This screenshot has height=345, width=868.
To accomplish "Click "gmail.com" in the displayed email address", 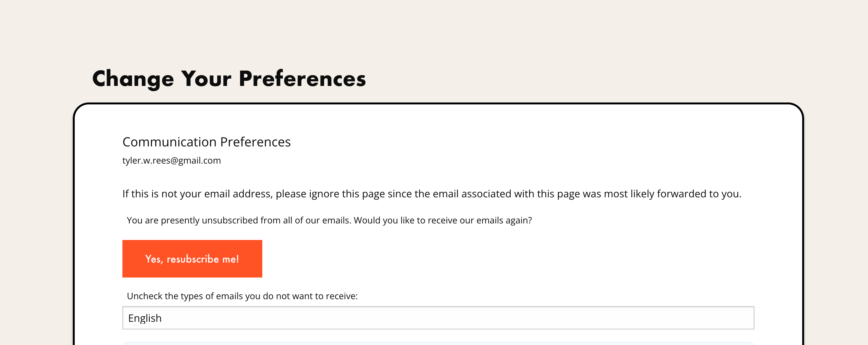I will point(199,160).
